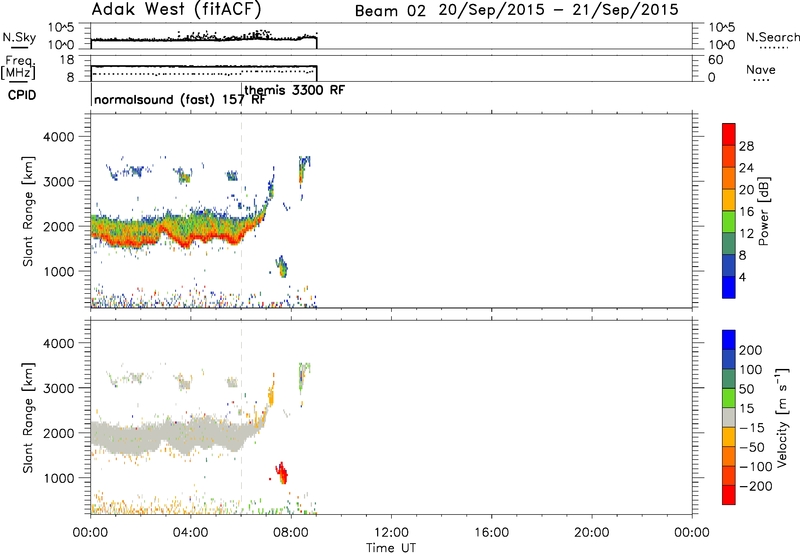This screenshot has height=554, width=800.
Task: Click the 'Power [dB]' color bar label
Action: coord(763,211)
